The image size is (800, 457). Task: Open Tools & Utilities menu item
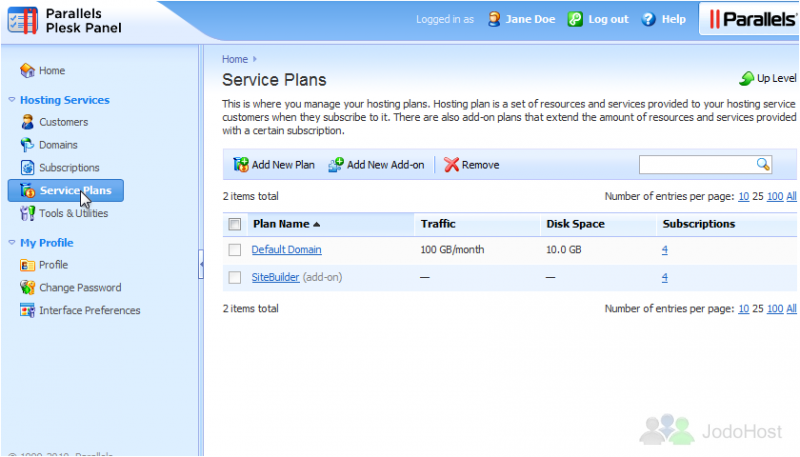pos(73,213)
